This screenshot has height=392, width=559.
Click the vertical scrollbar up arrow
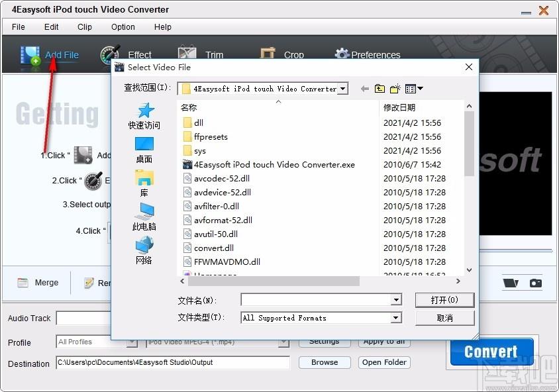click(x=469, y=106)
